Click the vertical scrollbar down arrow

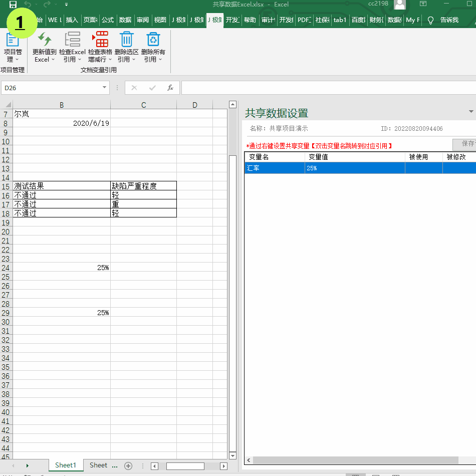point(232,455)
